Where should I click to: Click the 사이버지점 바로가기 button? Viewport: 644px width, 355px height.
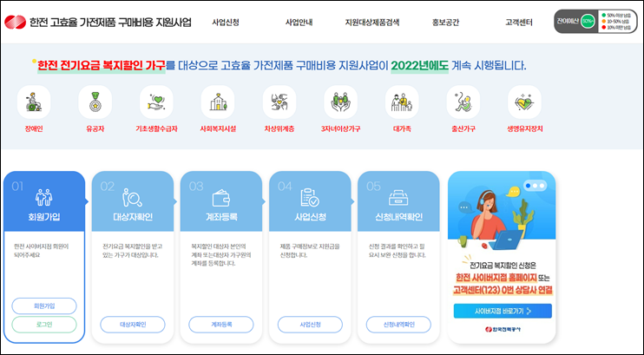point(503,311)
